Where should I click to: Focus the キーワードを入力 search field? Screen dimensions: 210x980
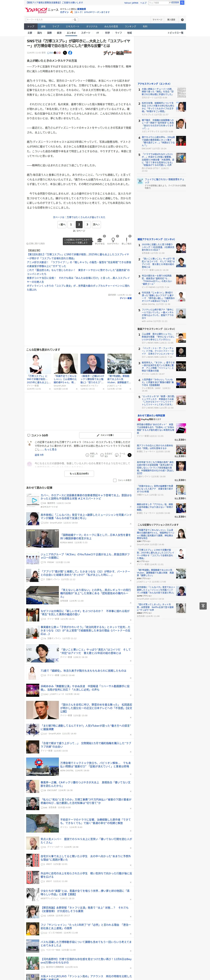(49, 19)
